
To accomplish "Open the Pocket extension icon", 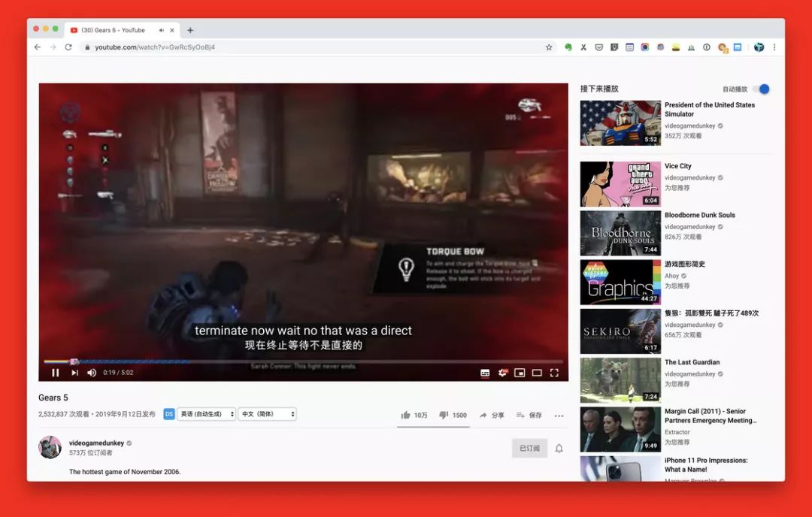I will tap(598, 47).
